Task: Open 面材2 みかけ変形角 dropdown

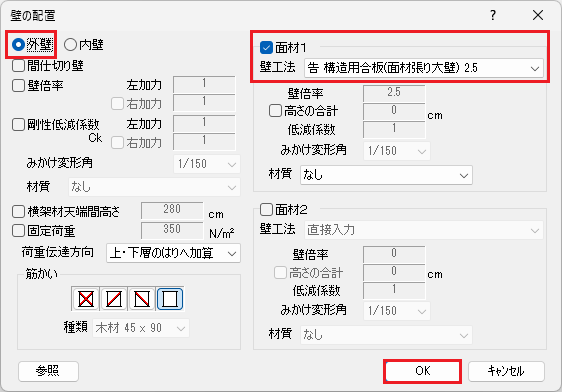Action: pos(397,311)
